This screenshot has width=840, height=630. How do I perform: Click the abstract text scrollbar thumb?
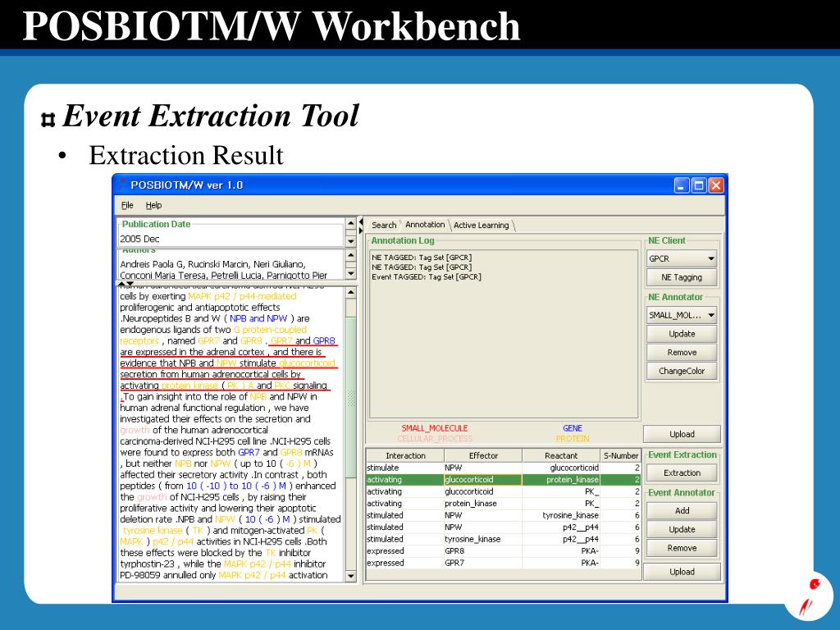point(351,397)
